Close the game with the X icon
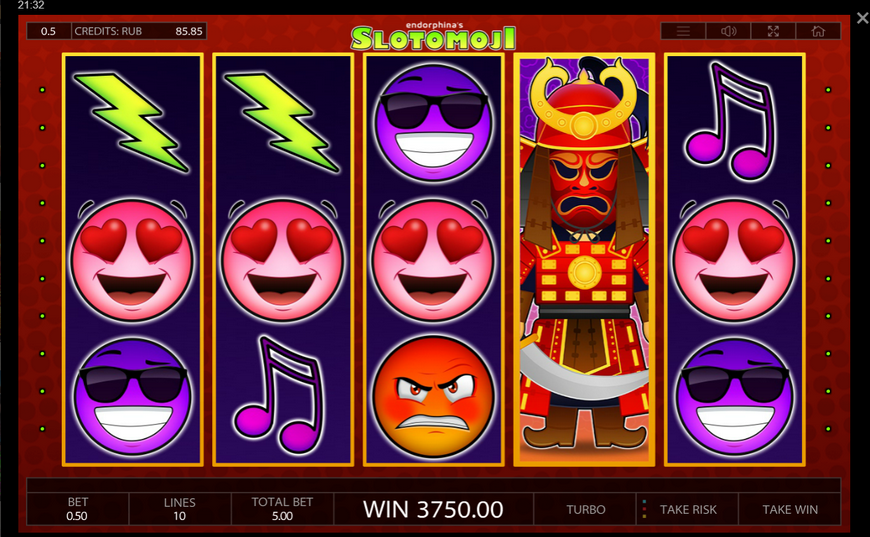The height and width of the screenshot is (537, 870). pyautogui.click(x=862, y=18)
